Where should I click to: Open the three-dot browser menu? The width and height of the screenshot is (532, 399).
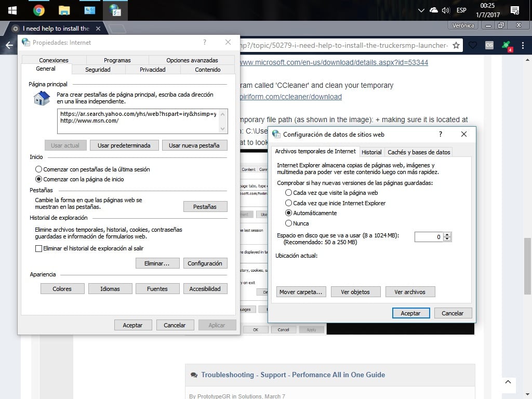tap(523, 45)
